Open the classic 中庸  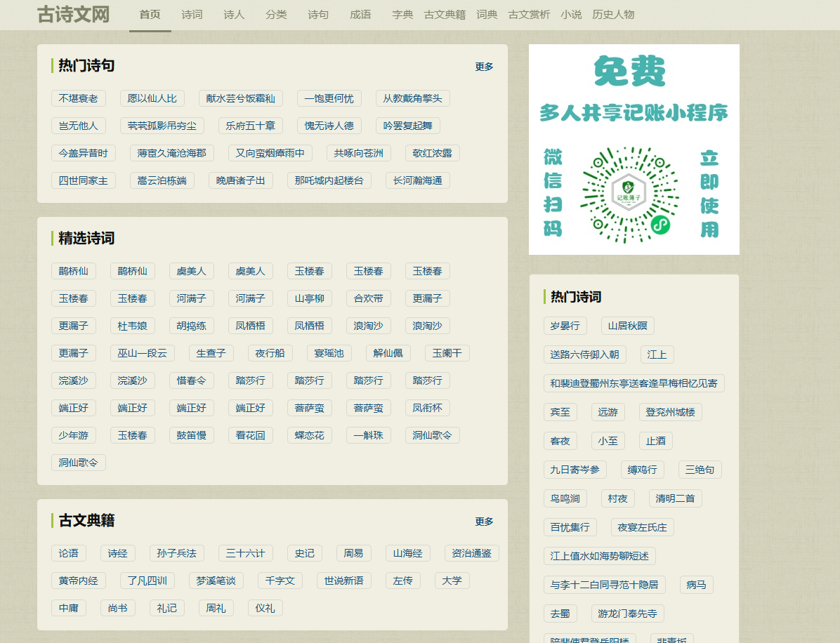pos(69,608)
